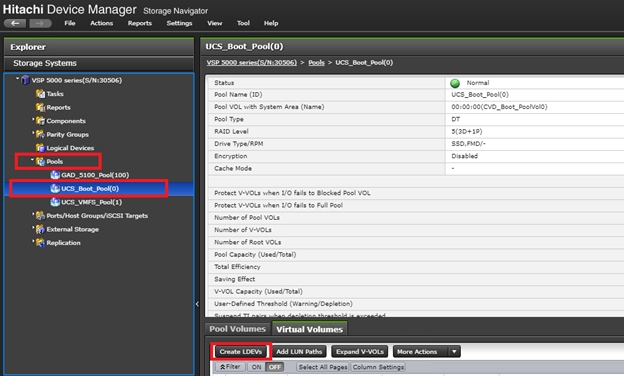Viewport: 624px width, 376px height.
Task: Expand the External Storage tree node
Action: [x=33, y=227]
